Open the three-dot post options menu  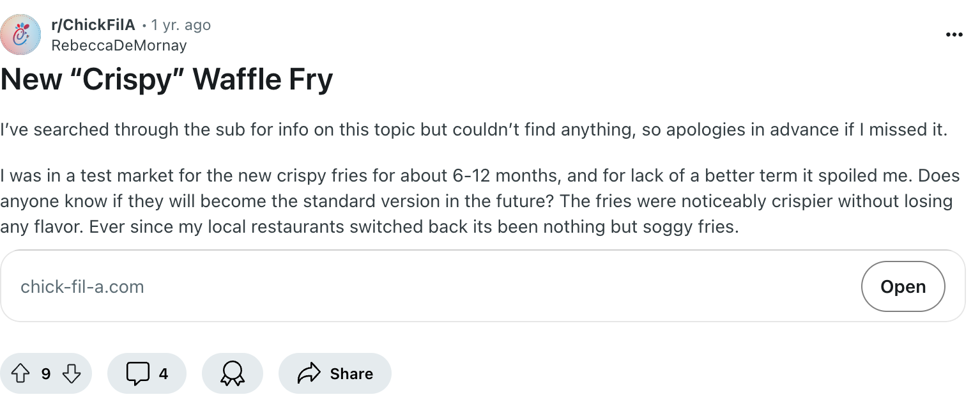coord(954,35)
